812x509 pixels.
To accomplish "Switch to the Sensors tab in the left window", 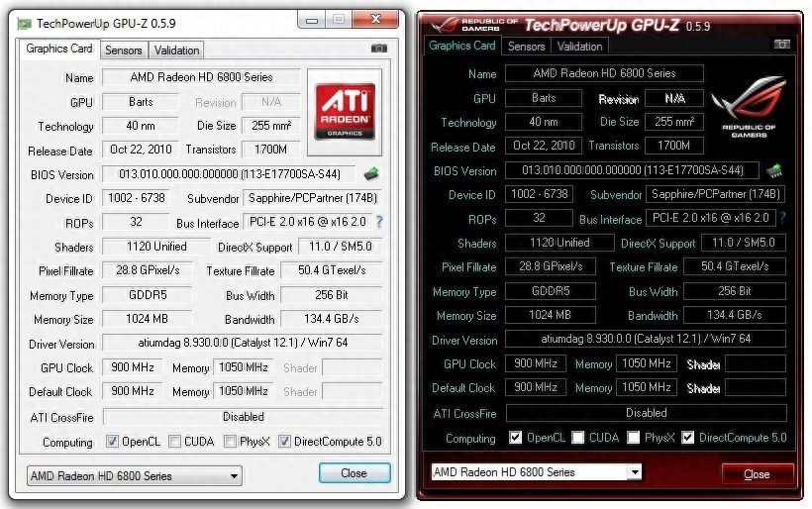I will point(123,51).
